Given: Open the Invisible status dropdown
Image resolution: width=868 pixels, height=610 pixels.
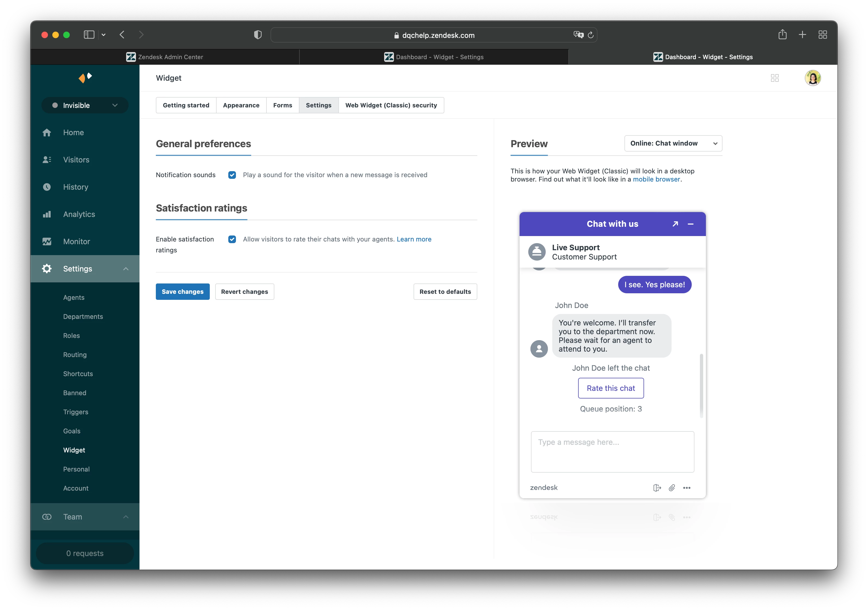Looking at the screenshot, I should (x=85, y=105).
